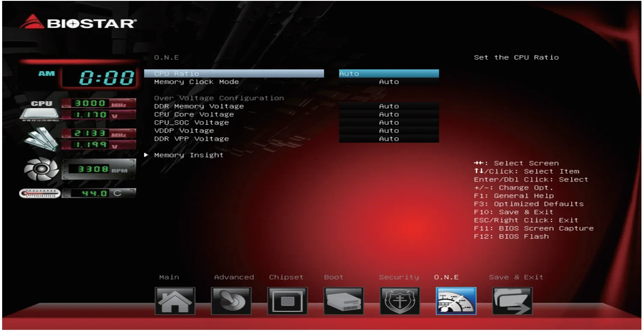Viewport: 644px width, 332px height.
Task: Open the Advanced settings switch icon
Action: click(231, 301)
